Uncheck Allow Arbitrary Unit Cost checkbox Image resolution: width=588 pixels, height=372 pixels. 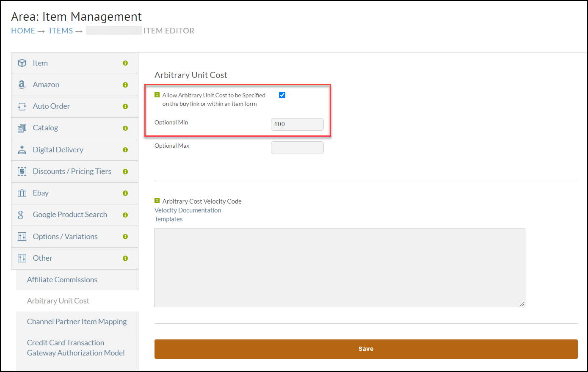tap(282, 95)
